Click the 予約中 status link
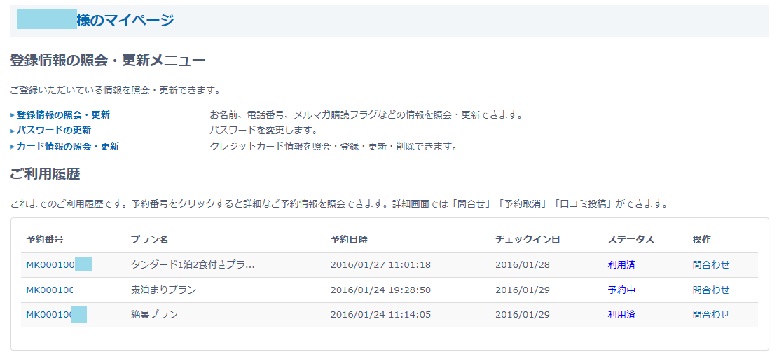776x362 pixels. coord(622,290)
